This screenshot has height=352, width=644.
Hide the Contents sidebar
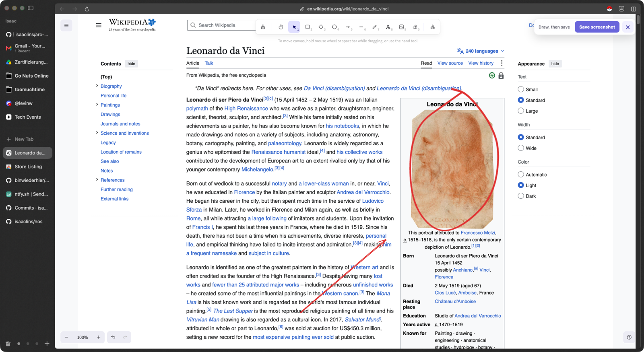(131, 64)
